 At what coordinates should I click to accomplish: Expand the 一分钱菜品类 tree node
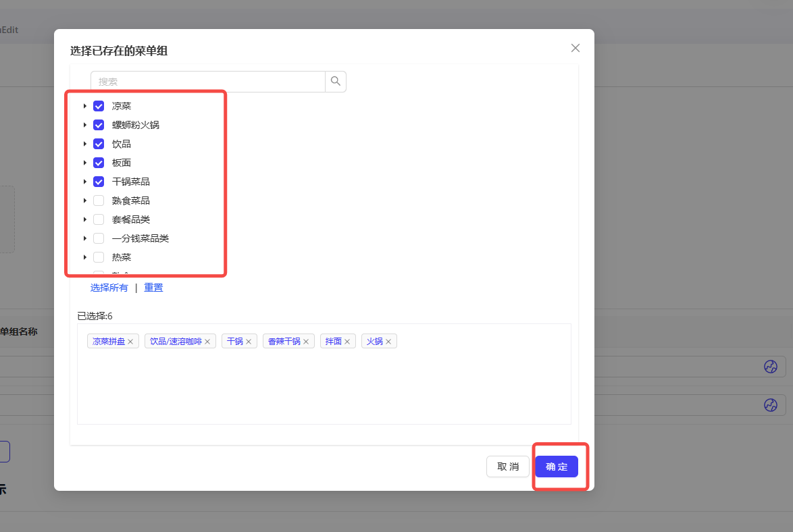85,238
